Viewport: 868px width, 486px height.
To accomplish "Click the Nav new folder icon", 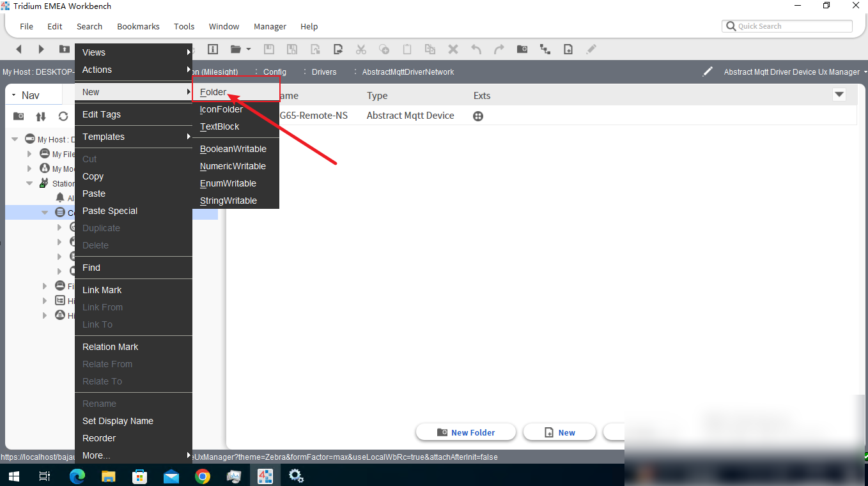I will (x=19, y=116).
